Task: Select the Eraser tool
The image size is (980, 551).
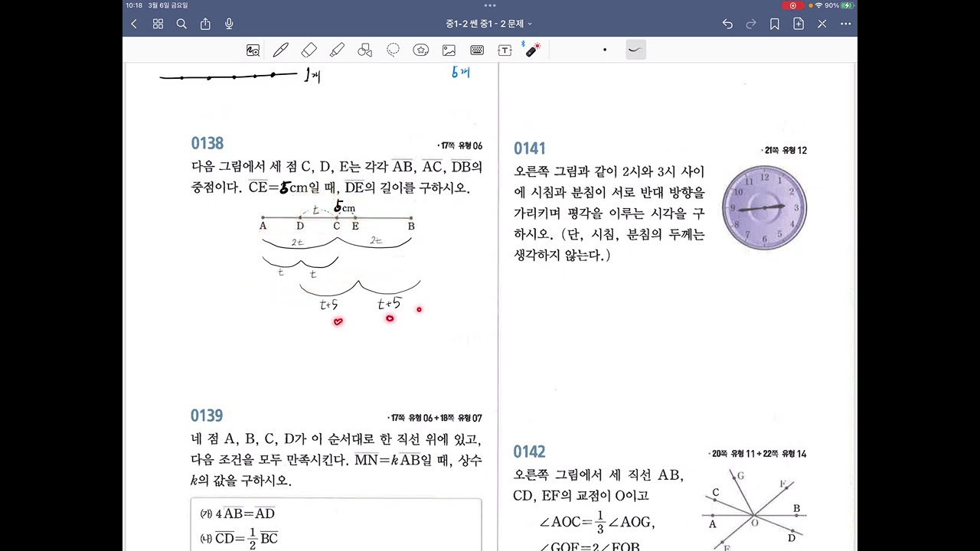Action: click(309, 50)
